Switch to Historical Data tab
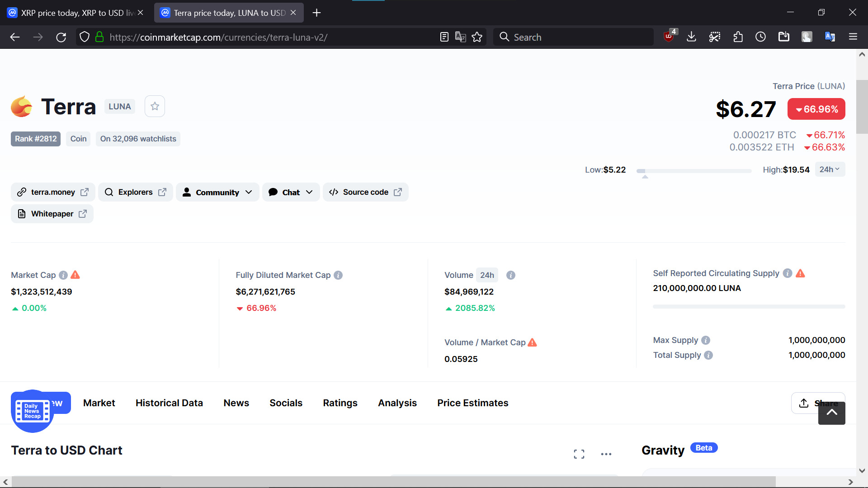The image size is (868, 488). (x=169, y=403)
